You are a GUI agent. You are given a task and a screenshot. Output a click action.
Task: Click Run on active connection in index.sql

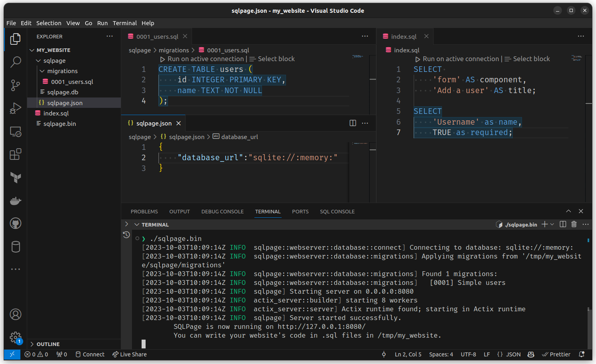(x=461, y=59)
